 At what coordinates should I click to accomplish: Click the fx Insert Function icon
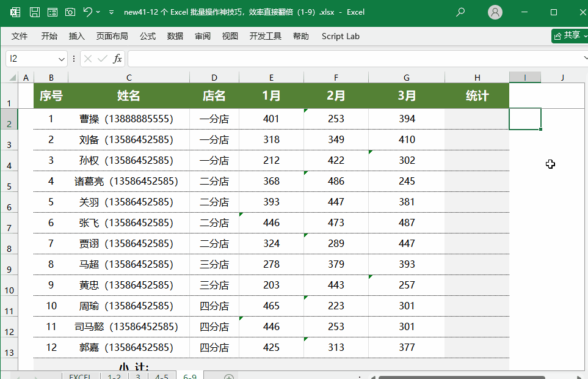(117, 59)
